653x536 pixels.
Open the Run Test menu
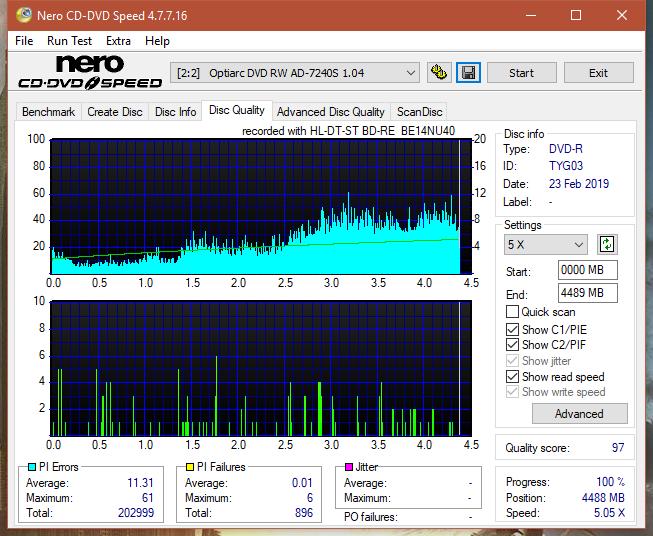pos(69,41)
